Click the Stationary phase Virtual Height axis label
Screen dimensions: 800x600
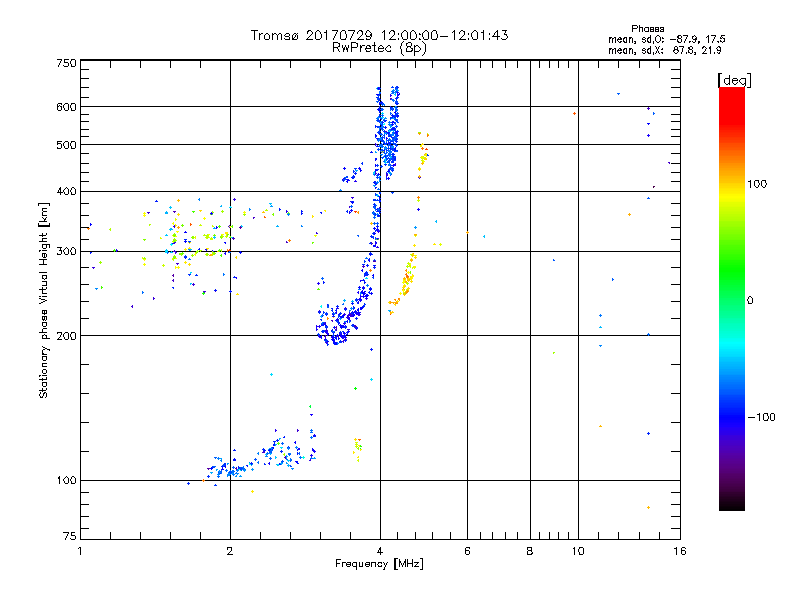pos(44,300)
